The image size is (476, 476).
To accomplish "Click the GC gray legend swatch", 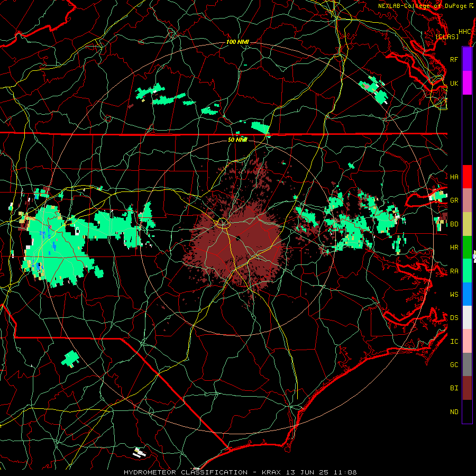I will pyautogui.click(x=467, y=364).
